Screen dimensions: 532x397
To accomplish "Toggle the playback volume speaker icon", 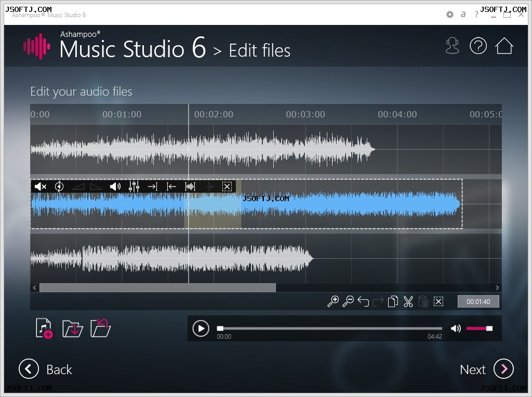I will [x=456, y=328].
